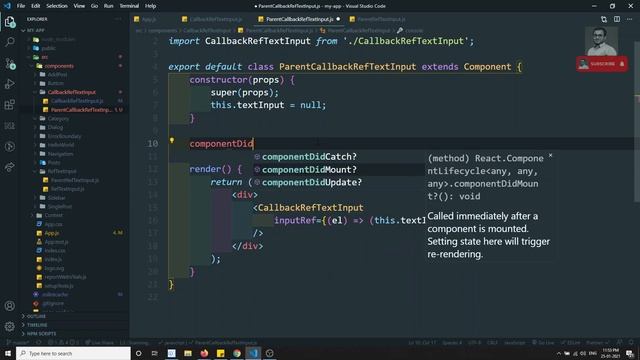Open the File menu
640x360 pixels.
coord(21,6)
